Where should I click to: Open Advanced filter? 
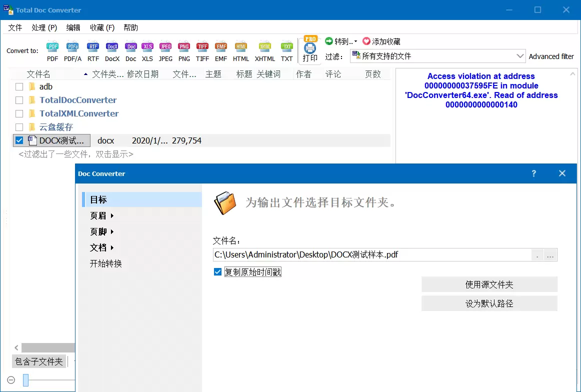(551, 56)
